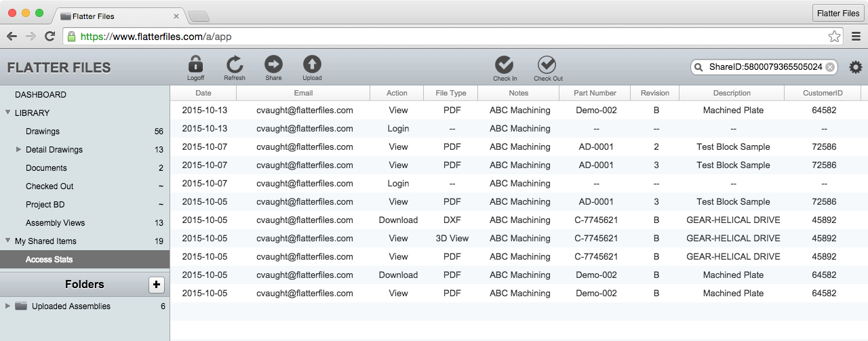Click the Share arrow icon

click(x=273, y=64)
